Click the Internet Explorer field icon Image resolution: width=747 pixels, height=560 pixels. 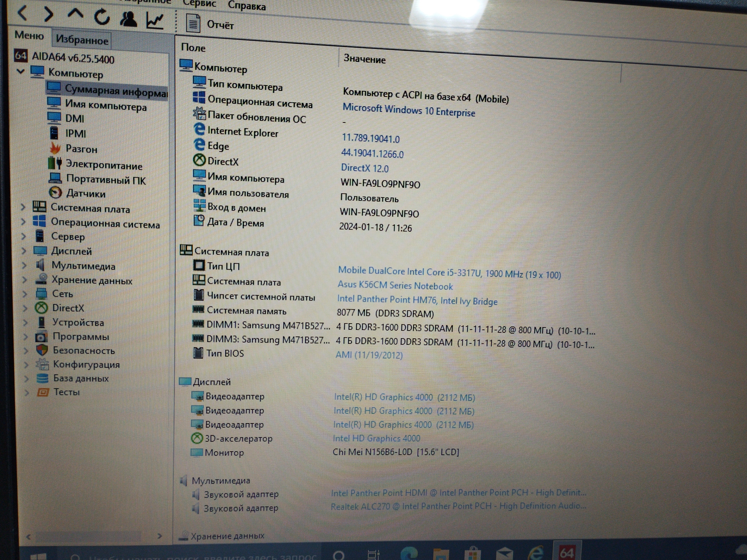point(199,129)
